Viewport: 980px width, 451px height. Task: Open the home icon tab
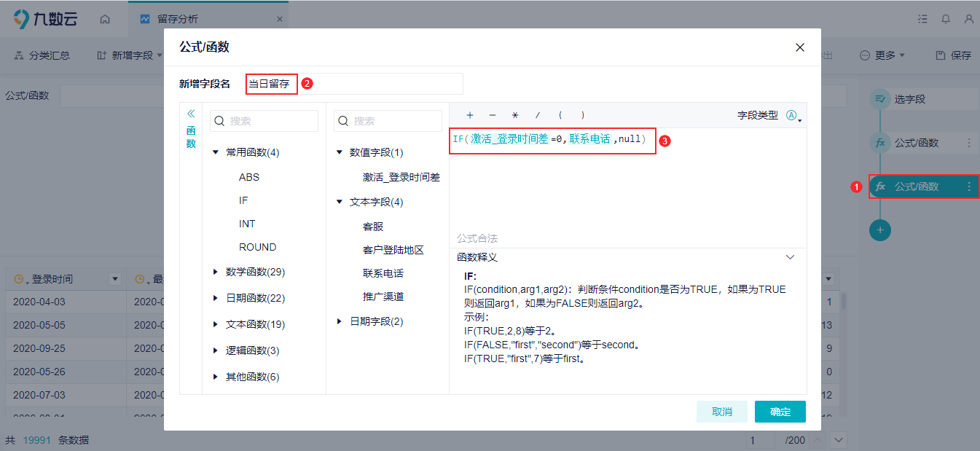pyautogui.click(x=105, y=19)
